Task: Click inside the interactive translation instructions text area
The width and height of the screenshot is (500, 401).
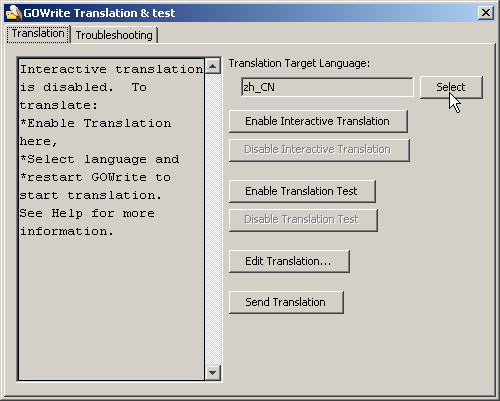Action: pyautogui.click(x=111, y=219)
